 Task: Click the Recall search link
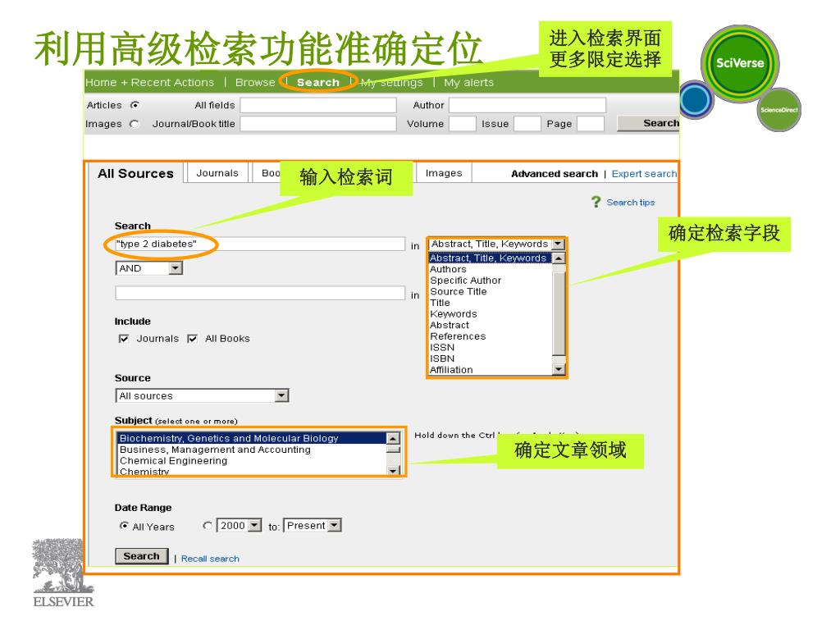210,559
